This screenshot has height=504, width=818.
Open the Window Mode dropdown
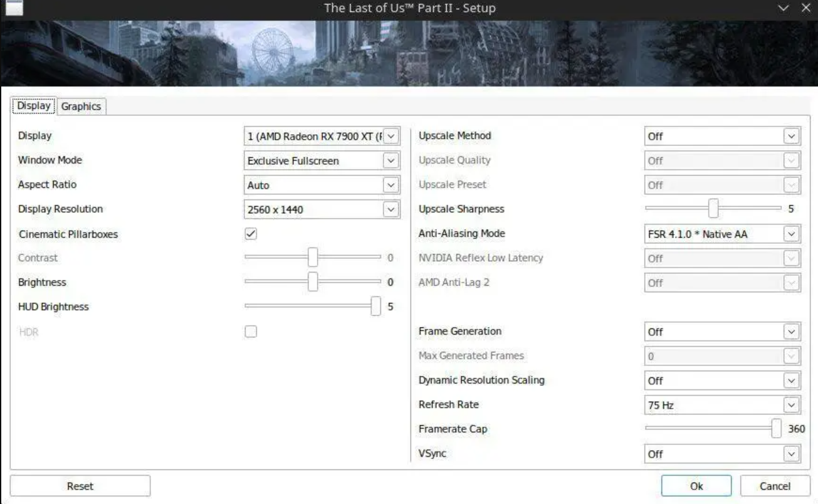(322, 160)
